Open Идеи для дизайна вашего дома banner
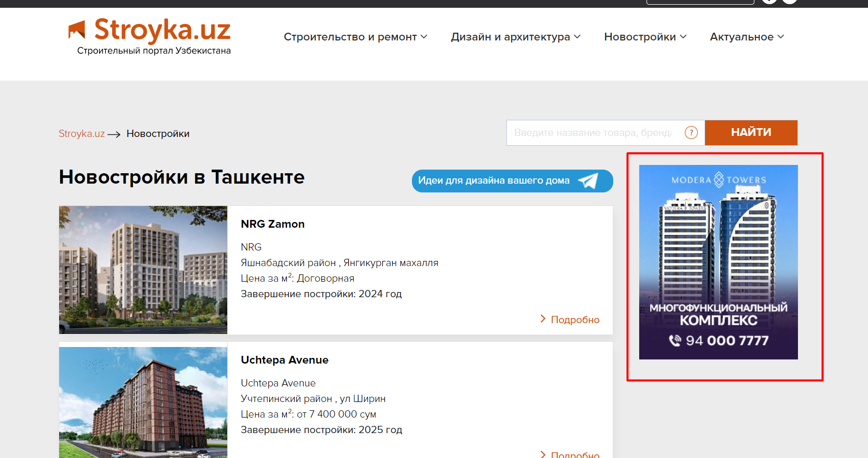Screen dimensions: 868x458 point(513,181)
